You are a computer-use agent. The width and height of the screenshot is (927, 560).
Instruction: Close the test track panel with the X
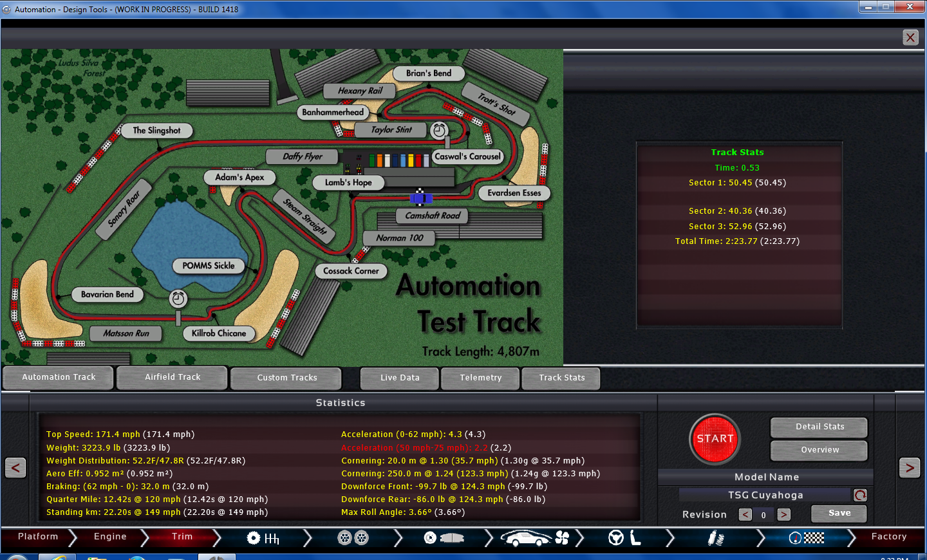910,37
